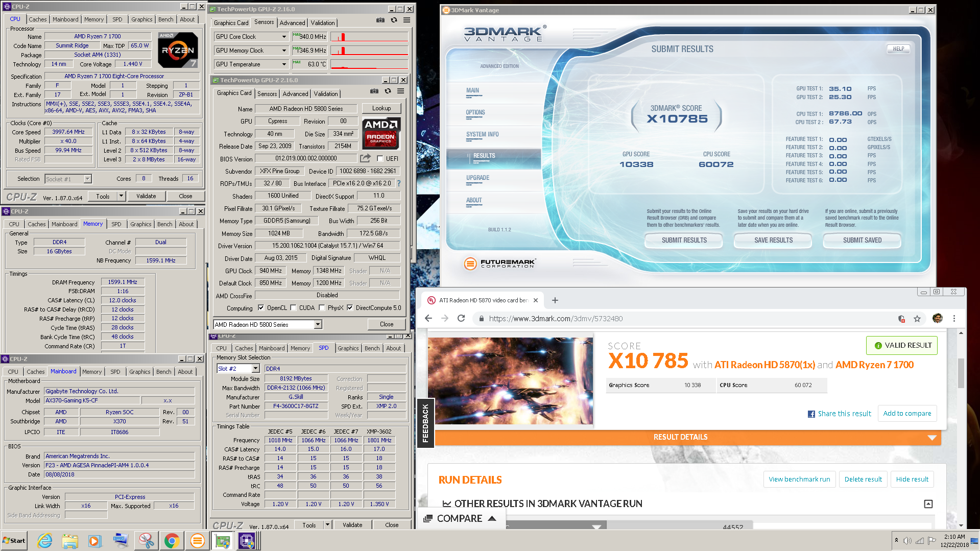Click HELP button in 3DMark Vantage
Viewport: 980px width, 551px height.
click(898, 49)
